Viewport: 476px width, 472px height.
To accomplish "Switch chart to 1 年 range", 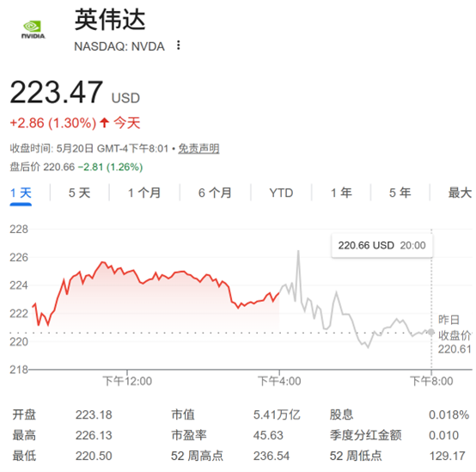I will click(341, 193).
